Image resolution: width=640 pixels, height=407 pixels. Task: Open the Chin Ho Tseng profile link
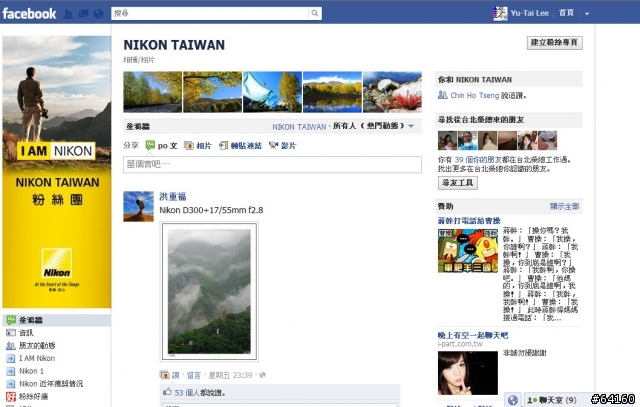point(474,96)
